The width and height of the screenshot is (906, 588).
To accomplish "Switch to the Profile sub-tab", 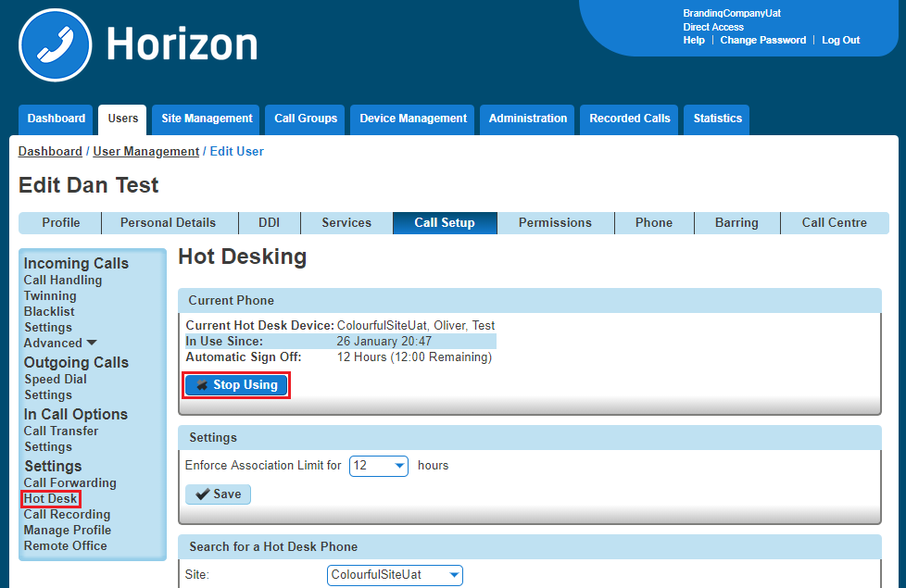I will click(60, 223).
